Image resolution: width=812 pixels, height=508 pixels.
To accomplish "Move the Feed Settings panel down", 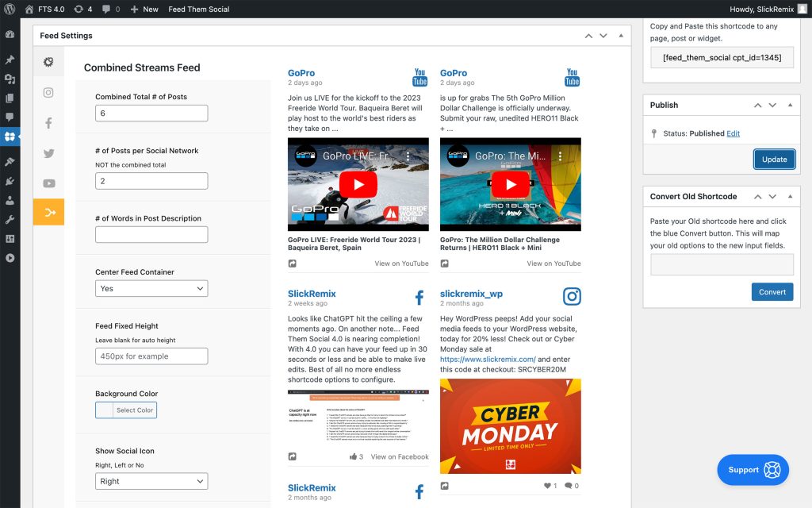I will [x=603, y=36].
